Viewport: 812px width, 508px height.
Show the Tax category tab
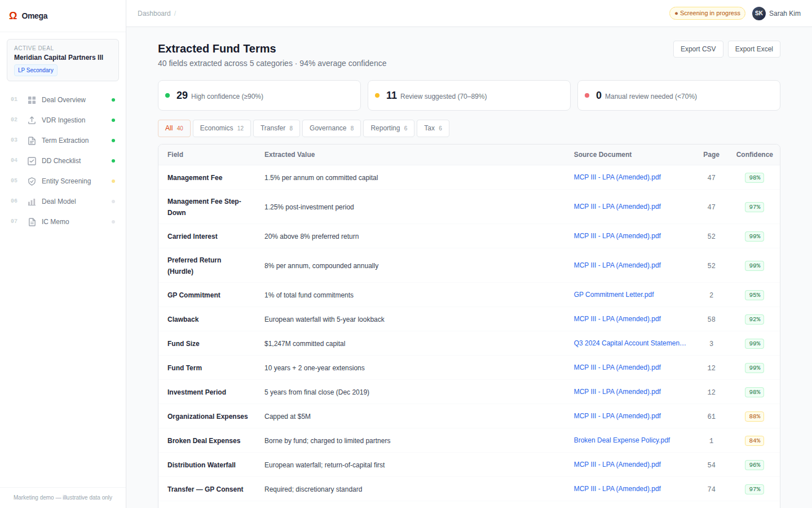point(433,128)
